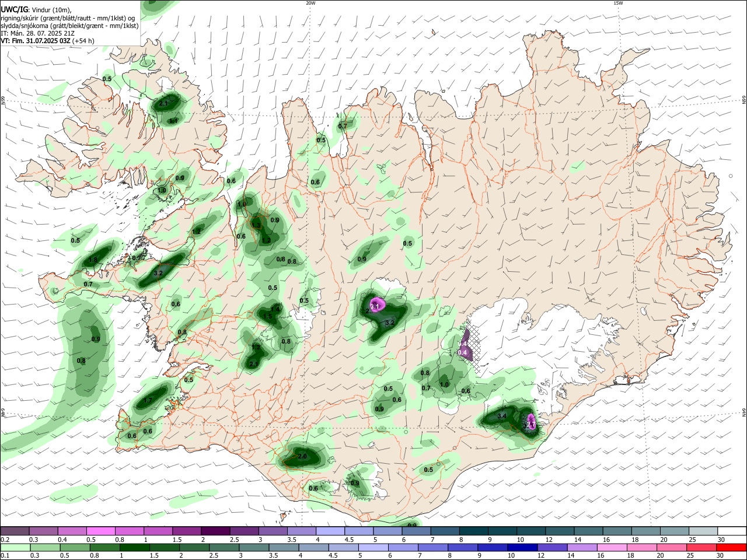Click the '15W' longitude label

coord(618,3)
